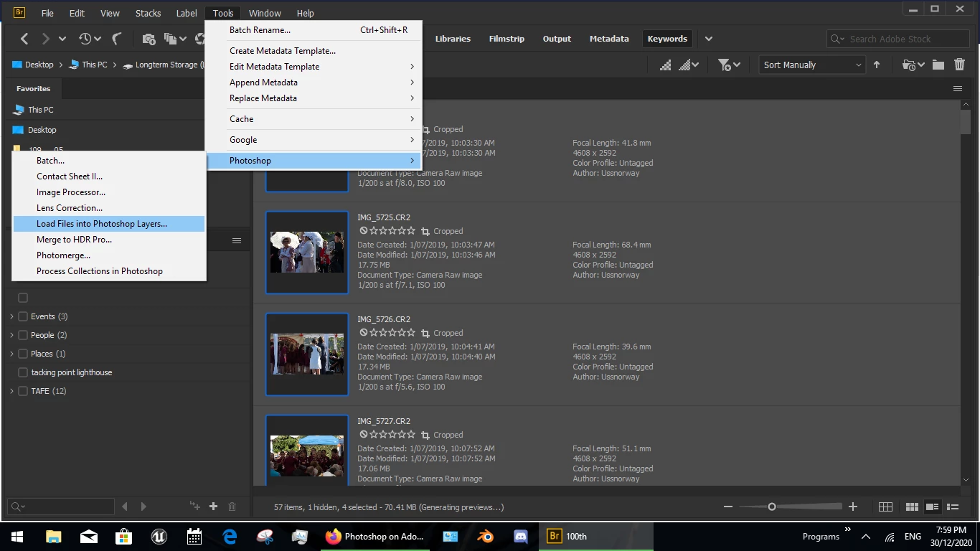Open the keyword search options dropdown
This screenshot has width=980, height=551.
[19, 507]
